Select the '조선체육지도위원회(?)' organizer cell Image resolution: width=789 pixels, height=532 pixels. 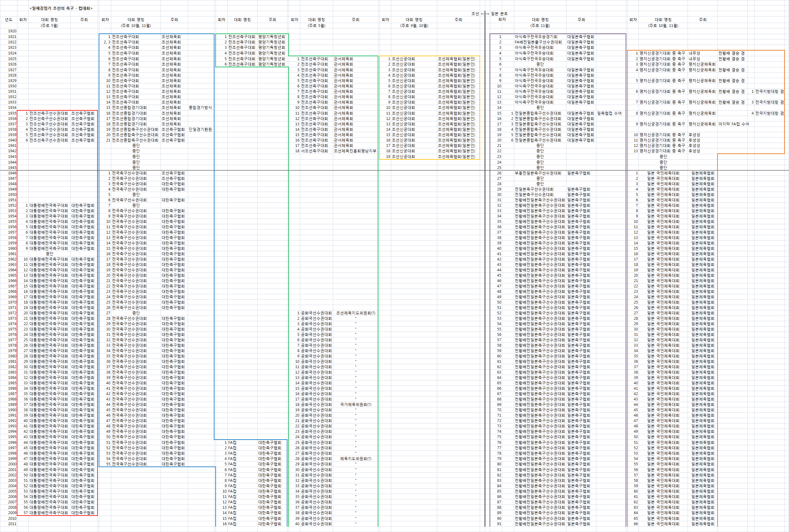point(355,313)
